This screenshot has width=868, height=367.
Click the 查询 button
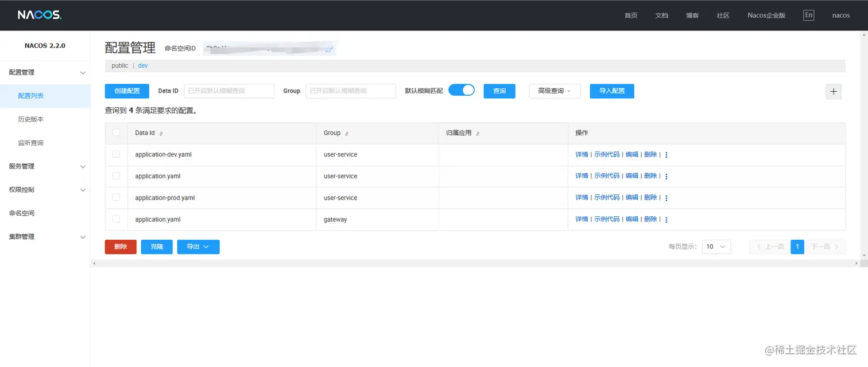[x=499, y=91]
